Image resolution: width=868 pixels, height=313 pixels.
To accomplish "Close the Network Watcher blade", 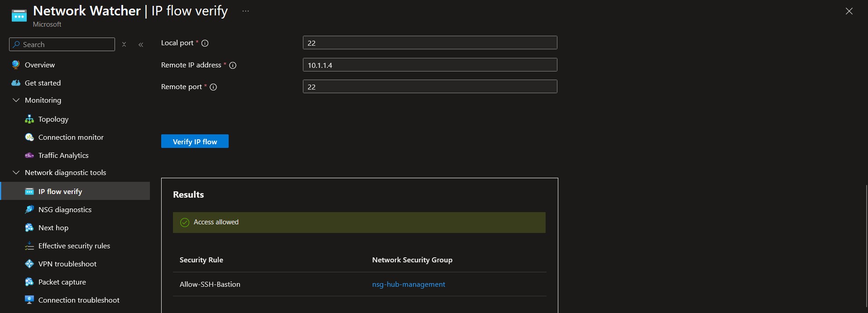I will [x=849, y=11].
